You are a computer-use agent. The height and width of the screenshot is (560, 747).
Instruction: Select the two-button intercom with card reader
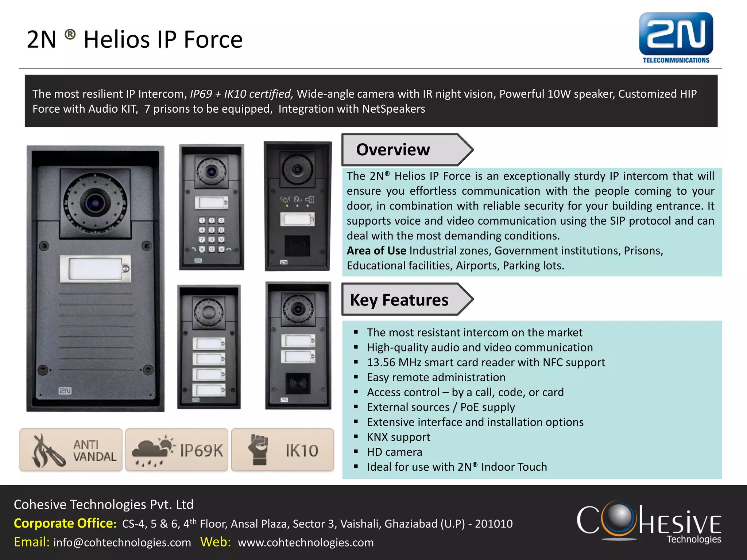tap(298, 345)
